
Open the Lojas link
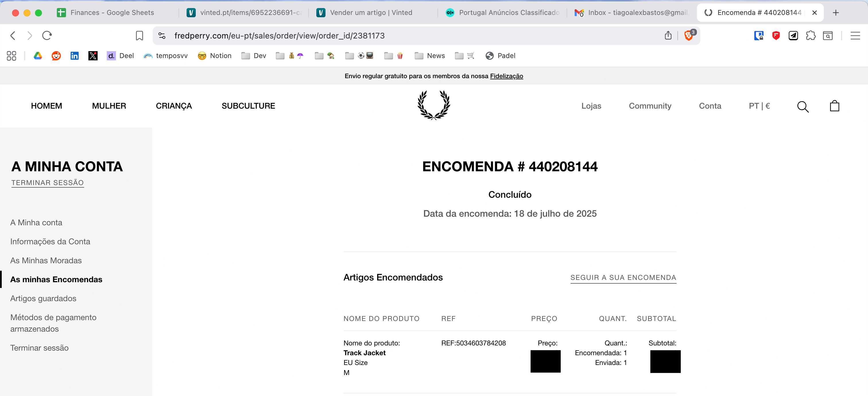tap(591, 106)
